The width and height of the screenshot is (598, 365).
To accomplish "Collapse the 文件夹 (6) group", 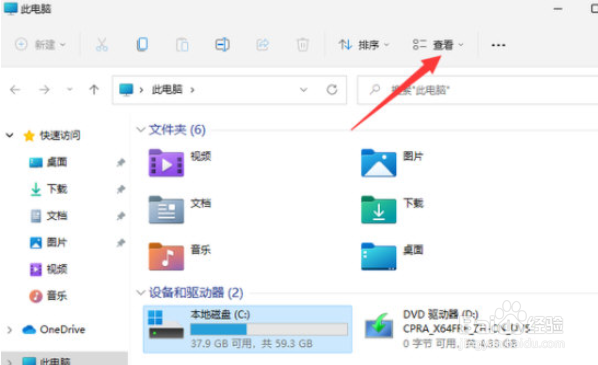I will [141, 130].
